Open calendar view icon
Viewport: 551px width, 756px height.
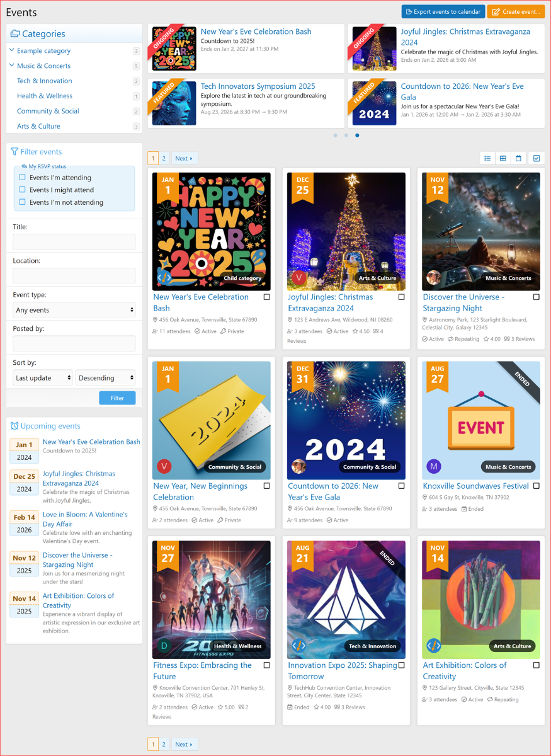tap(519, 158)
